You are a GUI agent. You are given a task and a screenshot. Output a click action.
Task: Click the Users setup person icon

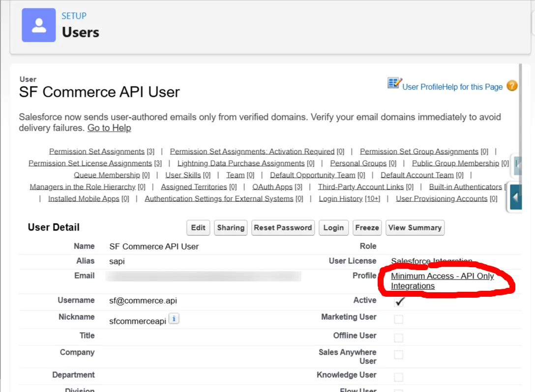coord(38,25)
